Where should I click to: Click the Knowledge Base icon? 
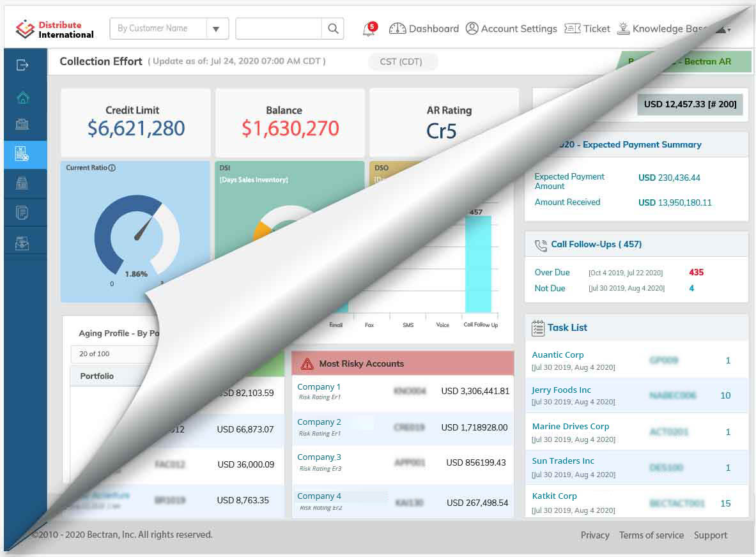click(624, 29)
